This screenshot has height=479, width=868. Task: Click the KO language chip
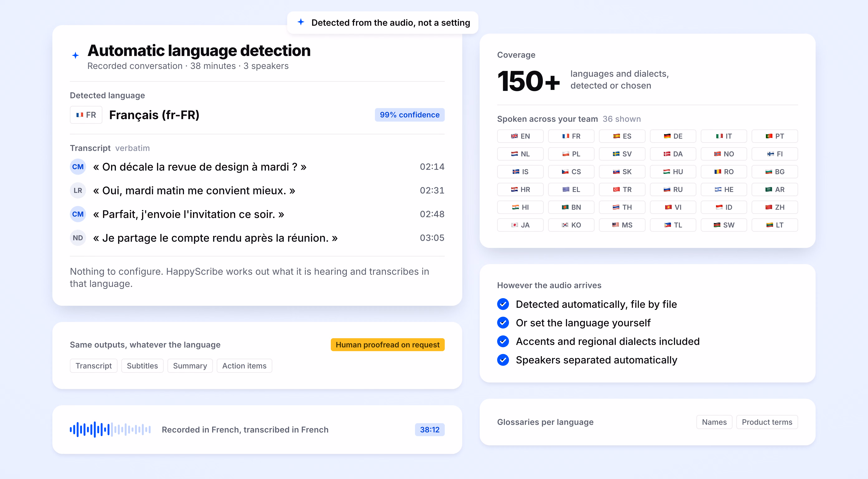(571, 225)
